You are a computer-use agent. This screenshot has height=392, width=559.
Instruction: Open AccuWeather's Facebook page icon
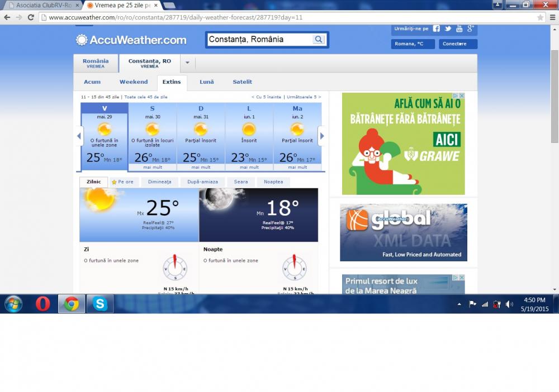point(436,28)
